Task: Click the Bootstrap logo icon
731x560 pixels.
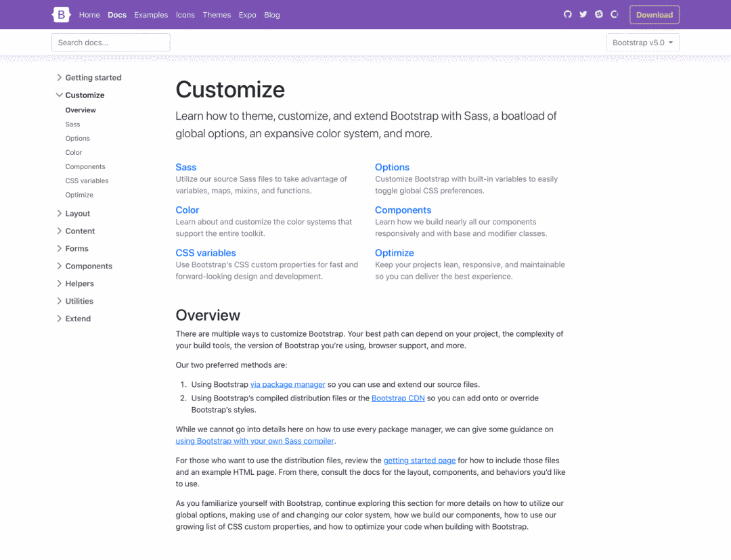Action: pyautogui.click(x=61, y=14)
